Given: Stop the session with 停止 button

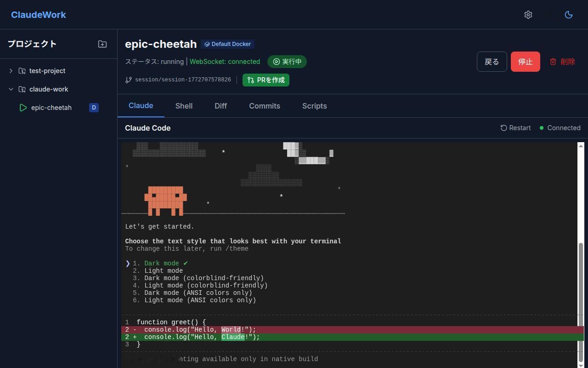Looking at the screenshot, I should pyautogui.click(x=526, y=62).
